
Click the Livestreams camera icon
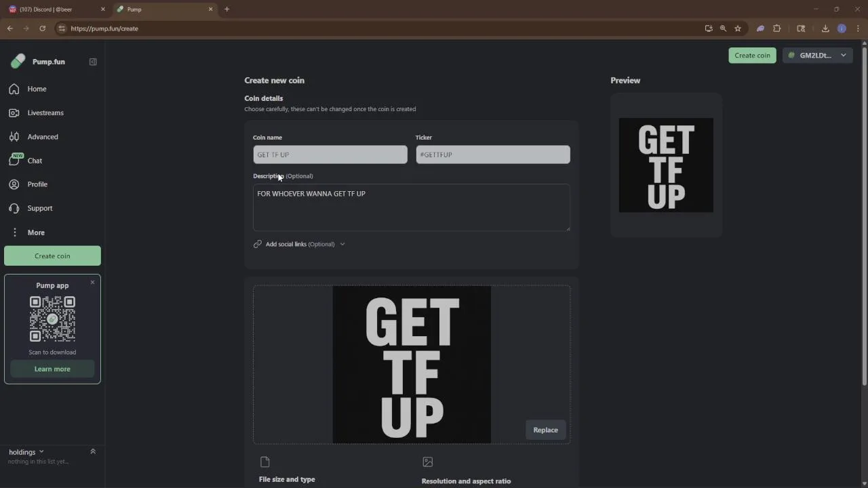click(x=14, y=113)
